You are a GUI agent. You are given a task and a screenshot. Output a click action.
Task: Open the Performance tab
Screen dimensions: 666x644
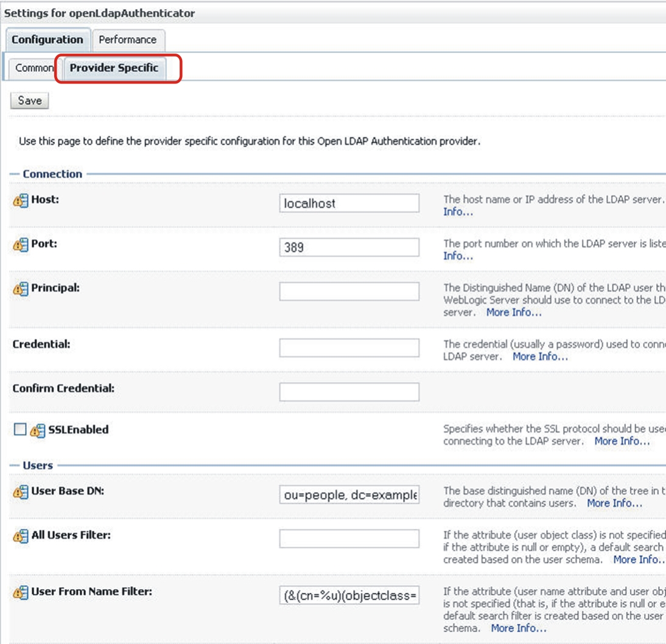click(128, 40)
